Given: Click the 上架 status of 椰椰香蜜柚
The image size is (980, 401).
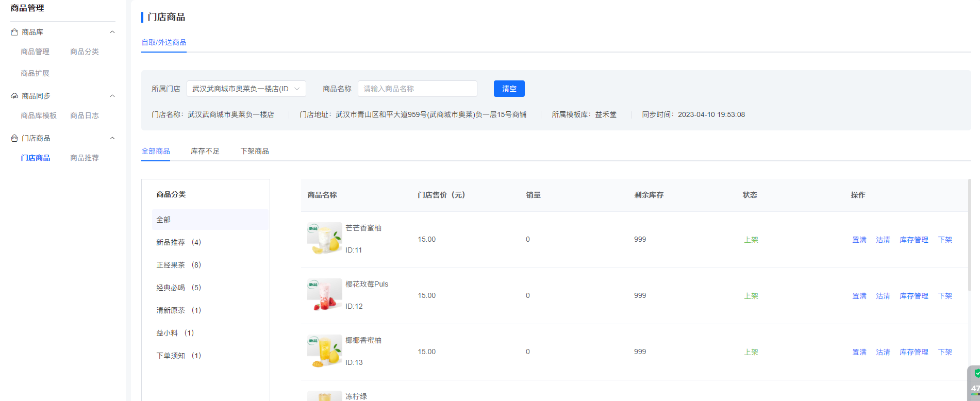Looking at the screenshot, I should click(x=751, y=352).
